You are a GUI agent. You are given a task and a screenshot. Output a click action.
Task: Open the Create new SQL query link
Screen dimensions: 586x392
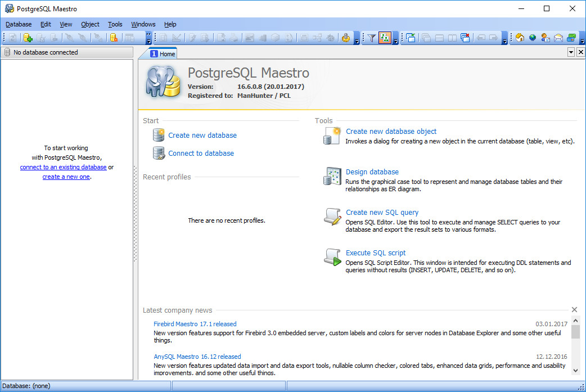pyautogui.click(x=382, y=212)
